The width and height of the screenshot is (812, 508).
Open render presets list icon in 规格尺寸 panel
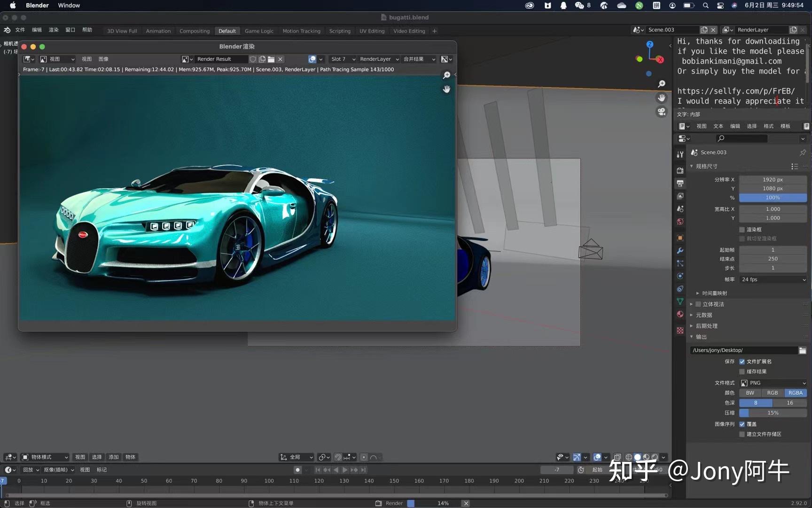coord(794,167)
